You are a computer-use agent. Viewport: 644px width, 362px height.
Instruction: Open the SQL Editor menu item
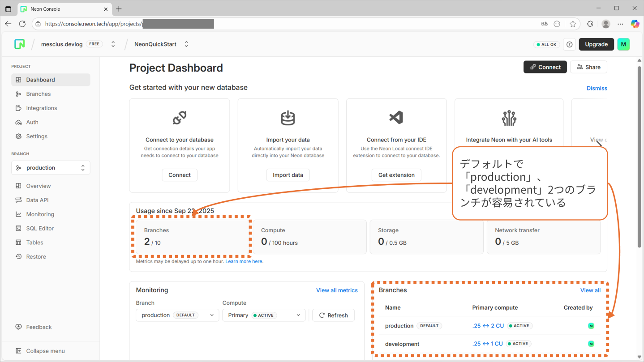(x=40, y=228)
